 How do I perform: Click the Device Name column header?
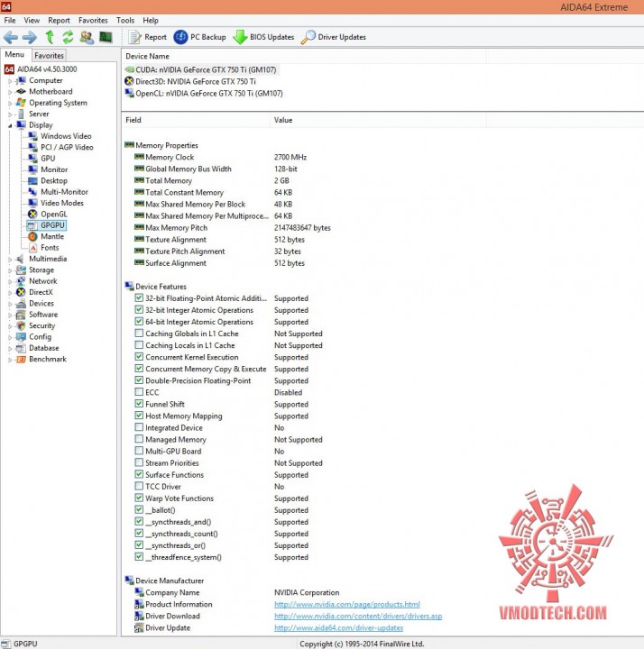click(x=304, y=56)
